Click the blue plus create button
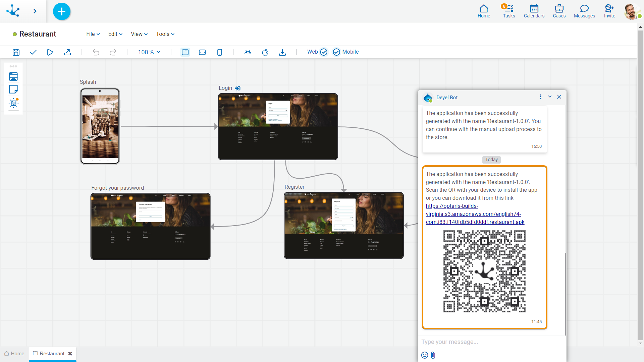This screenshot has height=362, width=644. click(62, 11)
